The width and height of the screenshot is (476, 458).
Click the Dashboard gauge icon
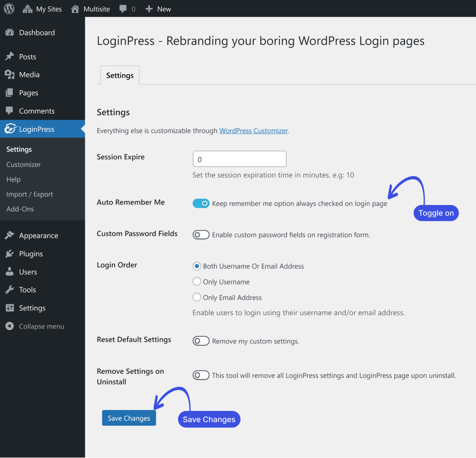point(10,32)
